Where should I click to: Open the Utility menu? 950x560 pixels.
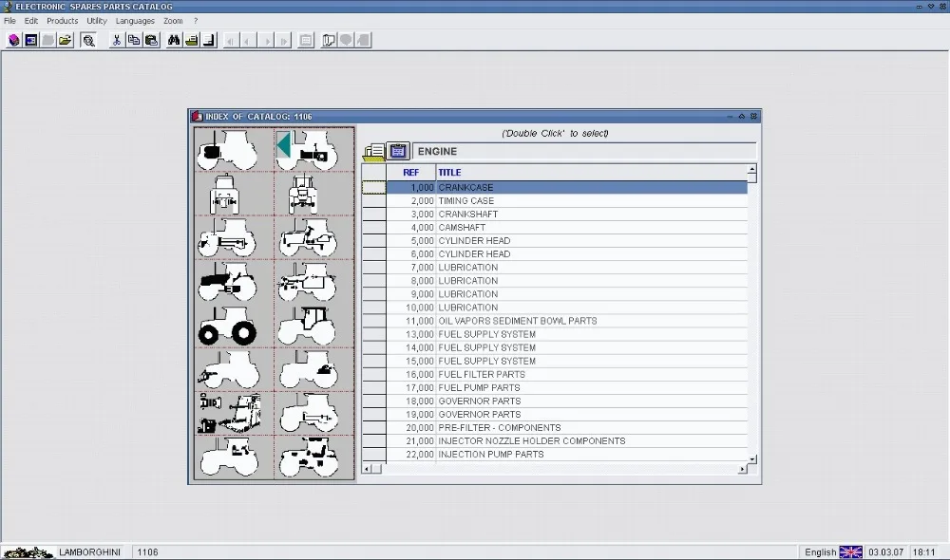[96, 21]
